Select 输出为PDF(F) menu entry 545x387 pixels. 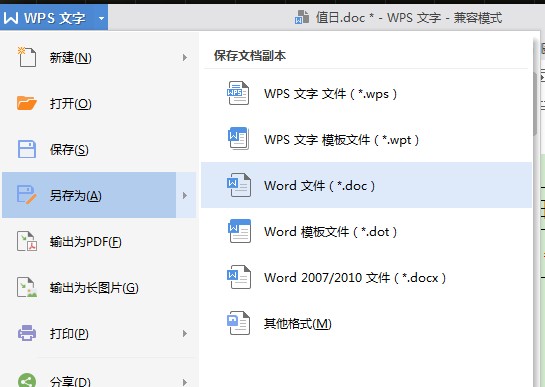[x=99, y=241]
